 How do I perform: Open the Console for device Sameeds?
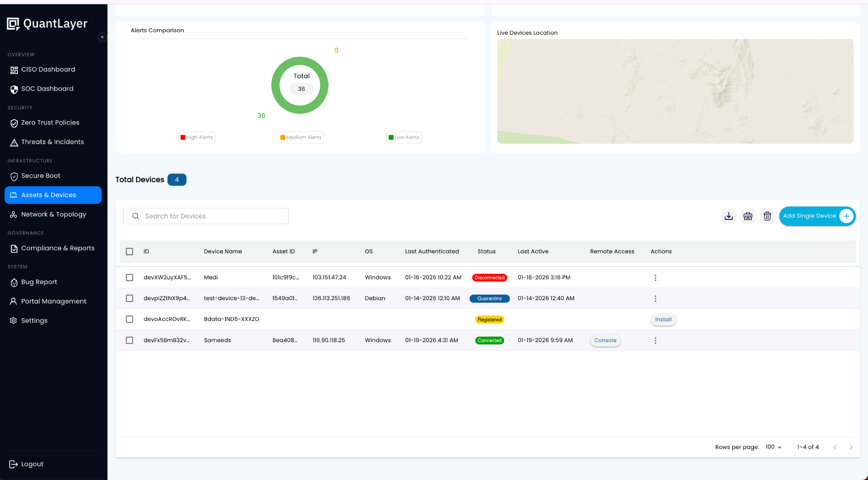[x=605, y=340]
